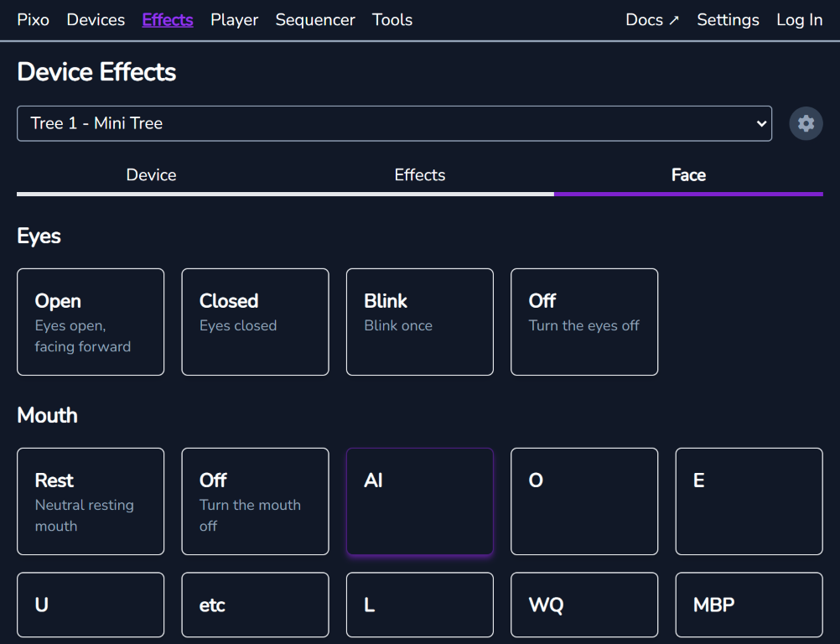Click the Log In link
840x644 pixels.
799,19
